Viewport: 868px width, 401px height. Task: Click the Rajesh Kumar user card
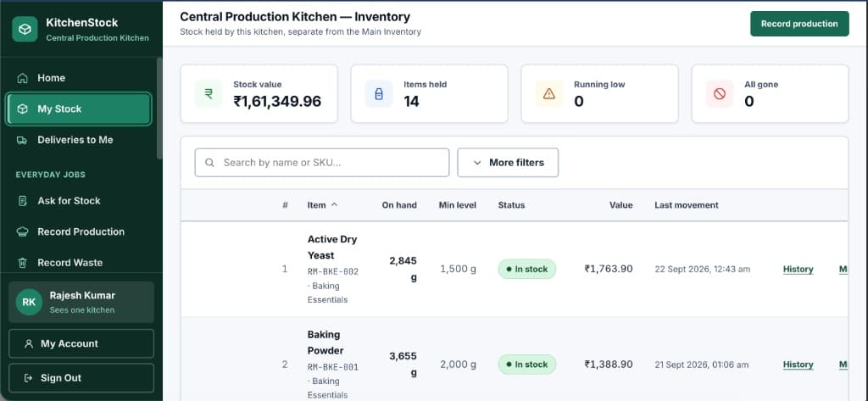click(81, 302)
